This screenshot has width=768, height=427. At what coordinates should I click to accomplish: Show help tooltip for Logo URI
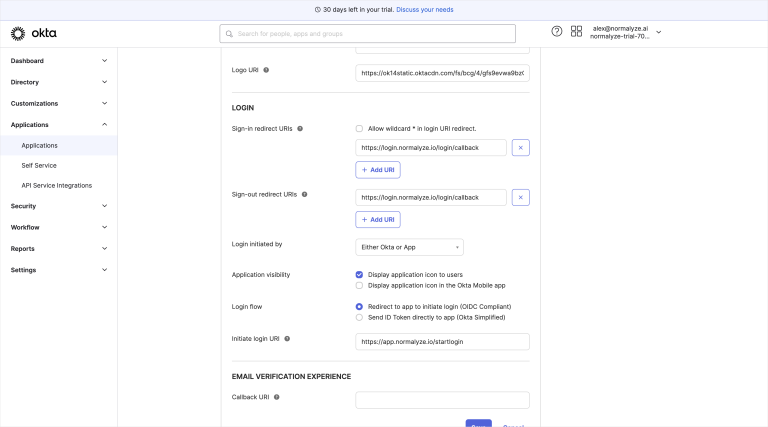click(x=266, y=70)
